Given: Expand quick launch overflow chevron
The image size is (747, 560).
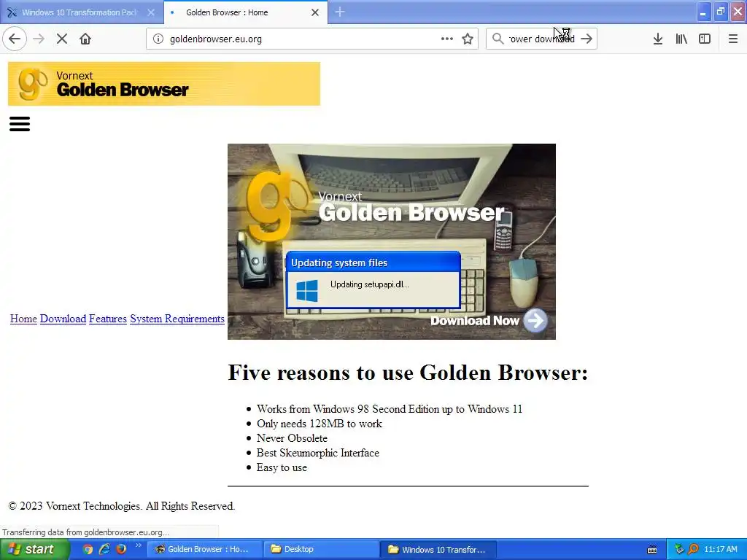Looking at the screenshot, I should [138, 545].
